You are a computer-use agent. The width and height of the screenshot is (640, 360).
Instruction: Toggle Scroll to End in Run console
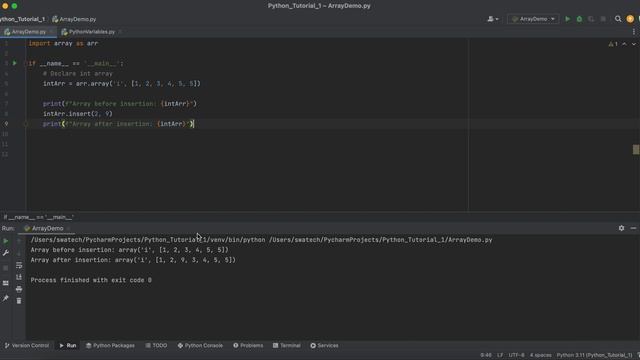pos(19,277)
